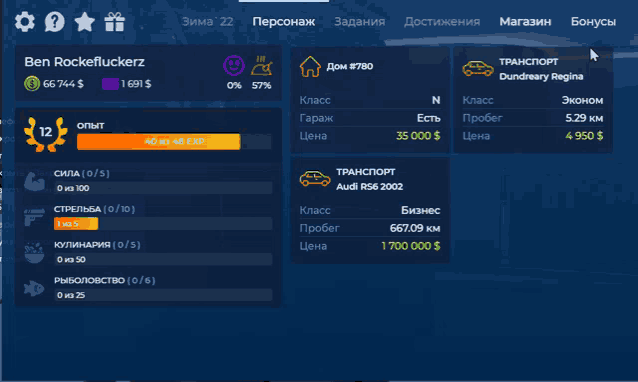The image size is (638, 382).
Task: Open settings via the gear icon
Action: 25,22
